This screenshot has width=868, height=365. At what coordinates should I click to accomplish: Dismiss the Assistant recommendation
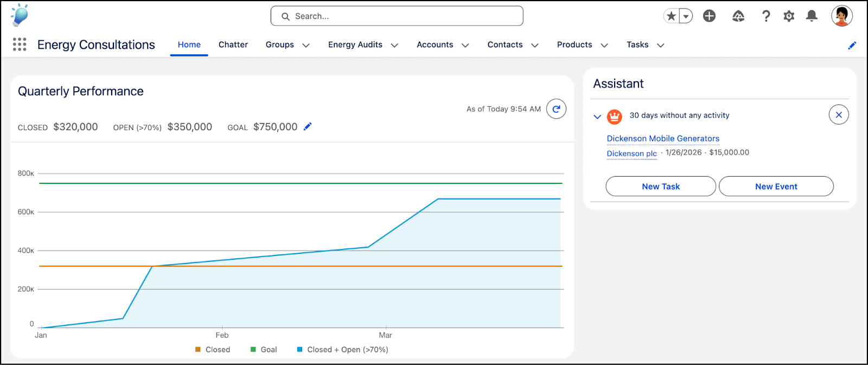point(839,114)
